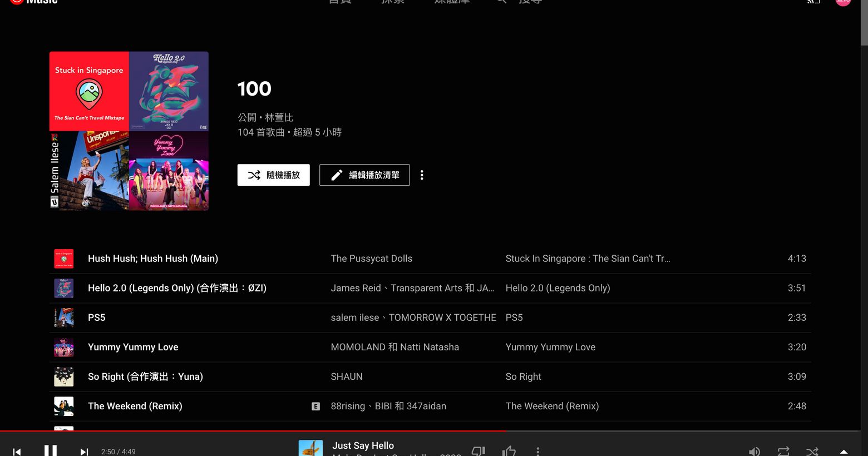
Task: Like the song Just Say Hello
Action: click(x=509, y=451)
